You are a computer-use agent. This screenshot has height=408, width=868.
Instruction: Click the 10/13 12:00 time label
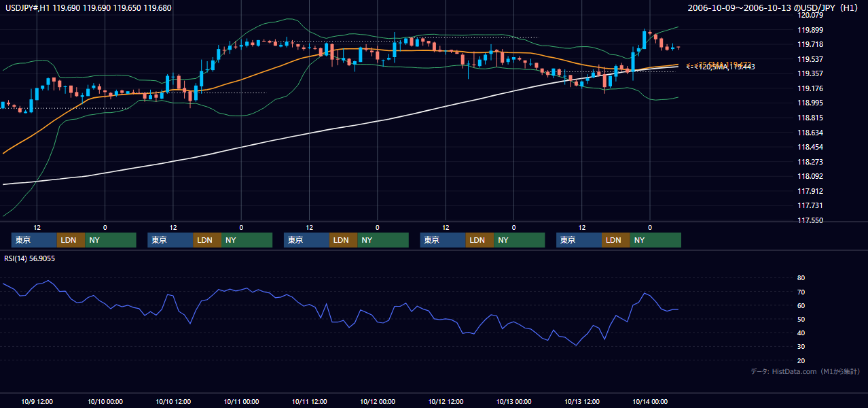tap(582, 401)
